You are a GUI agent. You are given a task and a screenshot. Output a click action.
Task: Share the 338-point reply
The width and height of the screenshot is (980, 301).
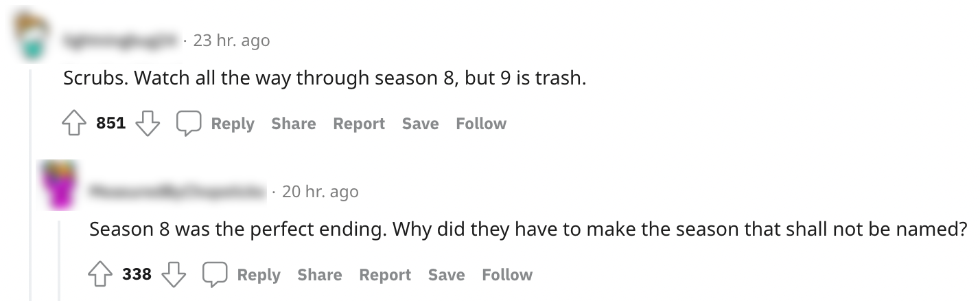pyautogui.click(x=319, y=275)
